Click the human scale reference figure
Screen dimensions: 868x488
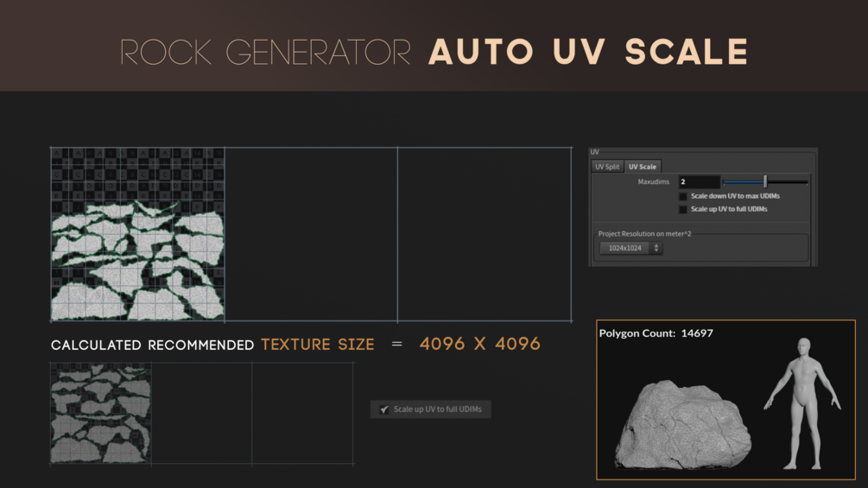click(802, 404)
